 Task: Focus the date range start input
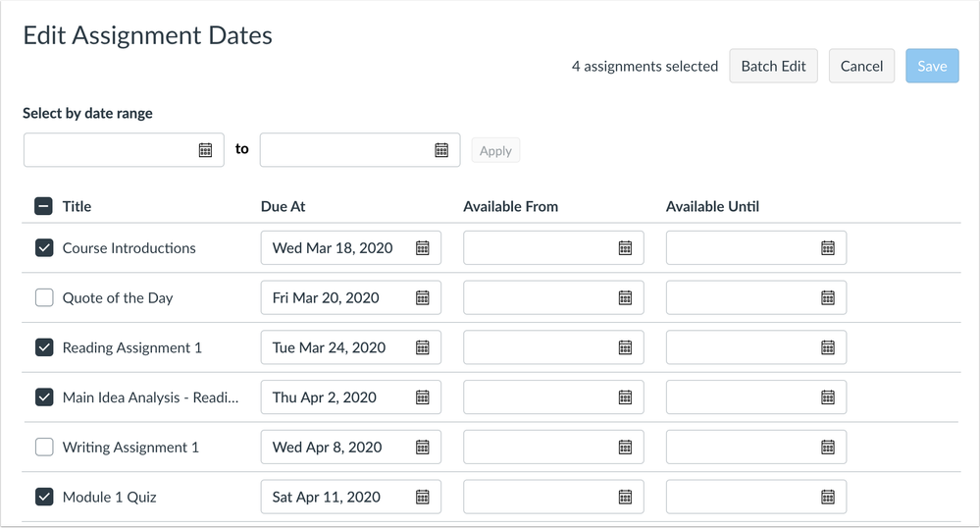[x=124, y=149]
